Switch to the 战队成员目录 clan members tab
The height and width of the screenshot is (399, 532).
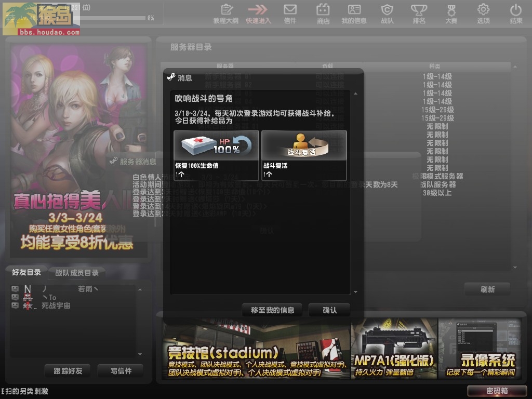click(77, 273)
